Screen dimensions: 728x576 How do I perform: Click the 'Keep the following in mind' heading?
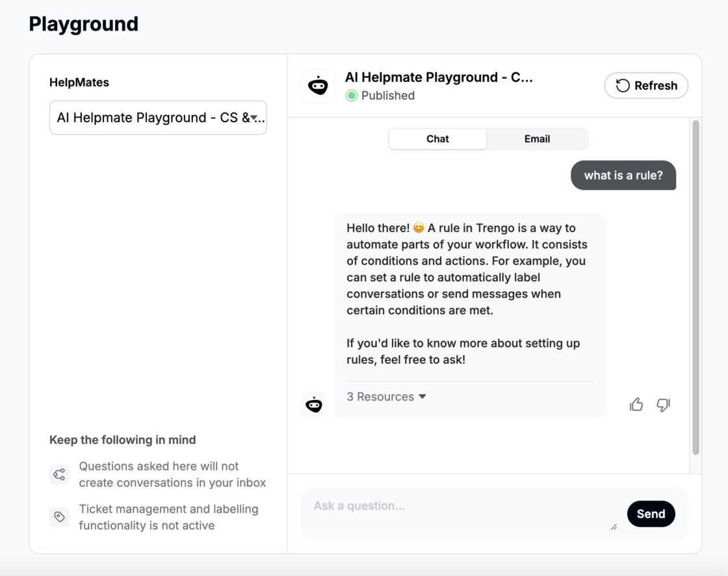[x=123, y=440]
